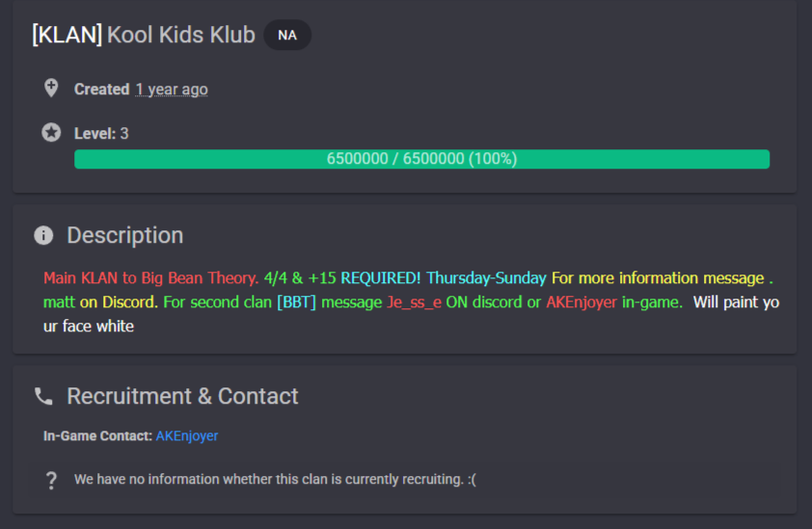
Task: Open the AKEnjoyer in-game contact link
Action: [x=187, y=436]
